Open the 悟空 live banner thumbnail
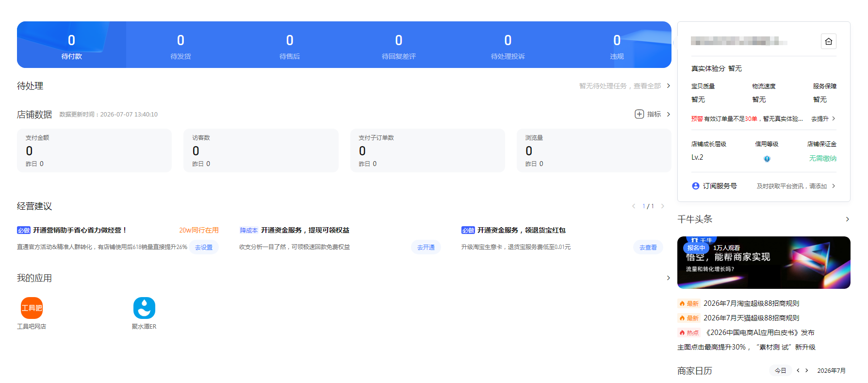This screenshot has height=383, width=868. tap(764, 263)
